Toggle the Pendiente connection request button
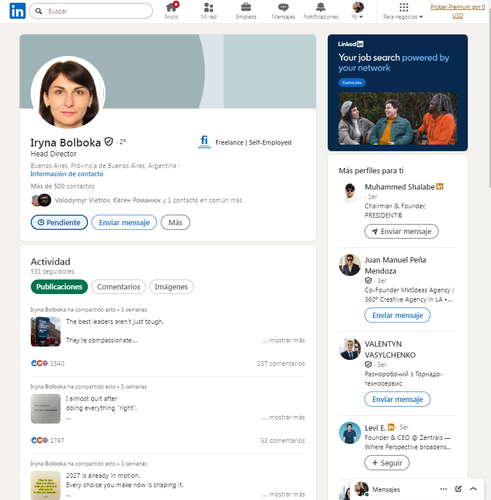The width and height of the screenshot is (491, 500). [59, 222]
